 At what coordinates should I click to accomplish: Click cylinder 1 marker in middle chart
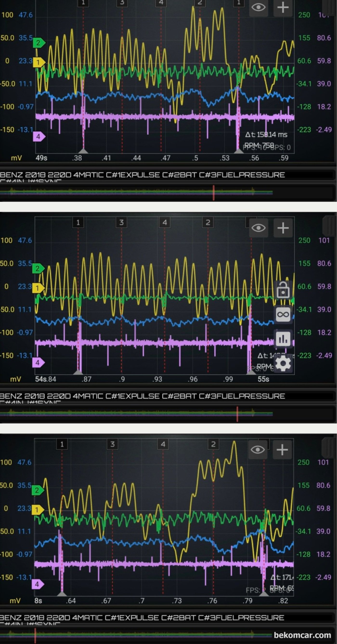point(78,222)
